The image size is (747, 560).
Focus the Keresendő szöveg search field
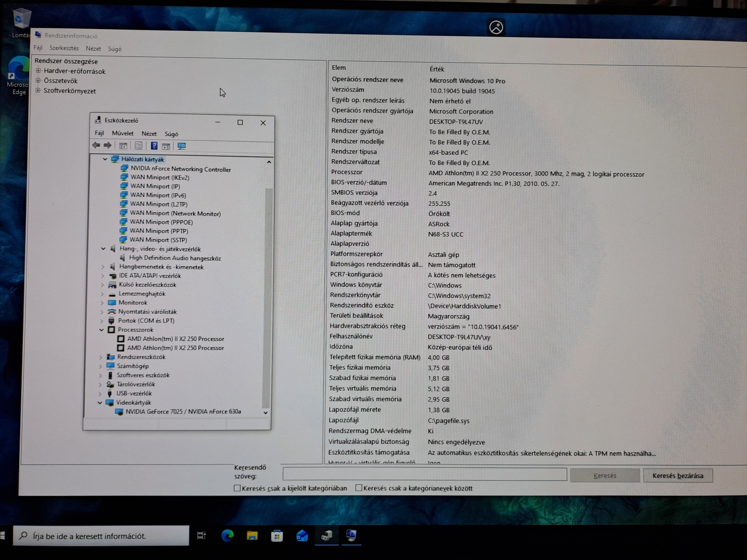[424, 474]
